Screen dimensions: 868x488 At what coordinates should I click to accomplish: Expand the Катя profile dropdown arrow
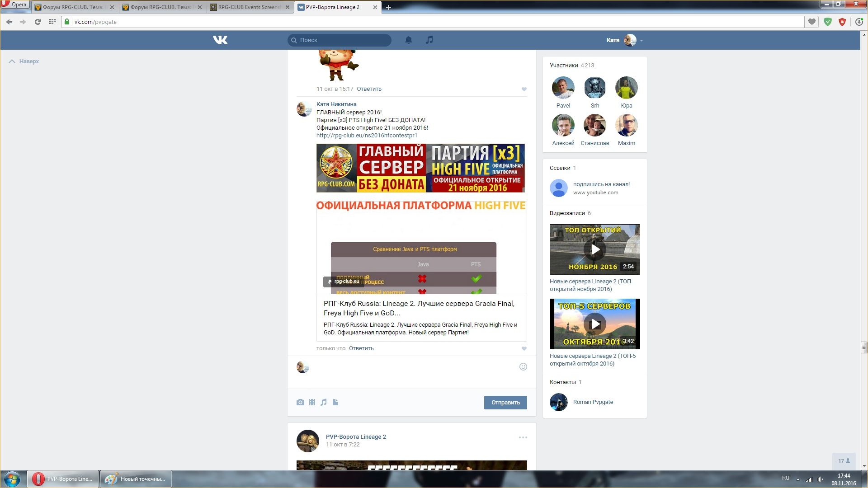[642, 41]
